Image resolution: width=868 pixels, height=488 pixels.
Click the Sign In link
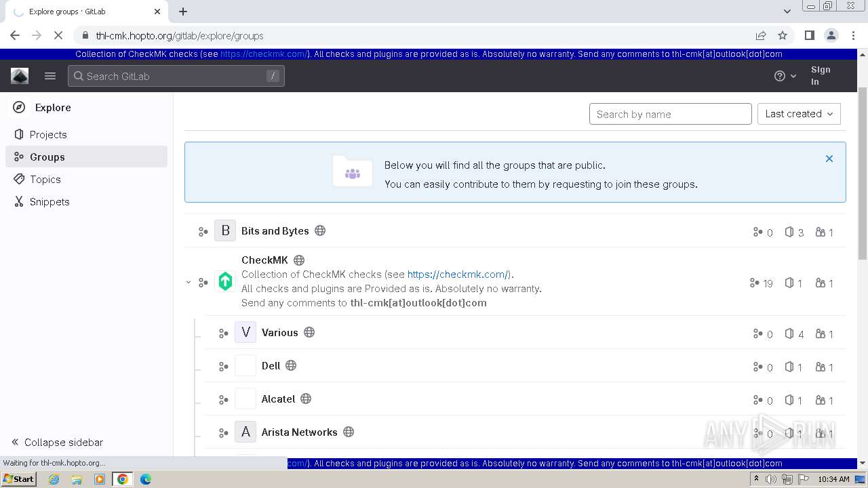(x=821, y=75)
